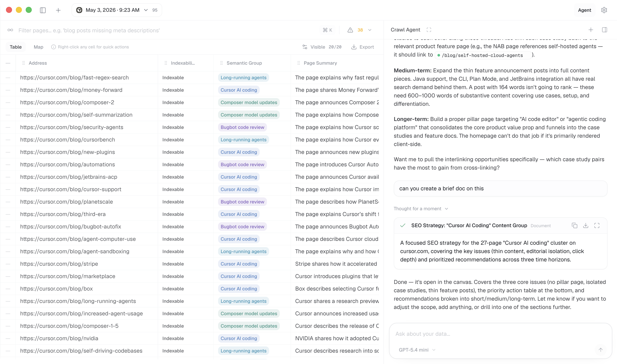Click 'Cursor AI coding' tag on new-plugins row

click(x=239, y=152)
